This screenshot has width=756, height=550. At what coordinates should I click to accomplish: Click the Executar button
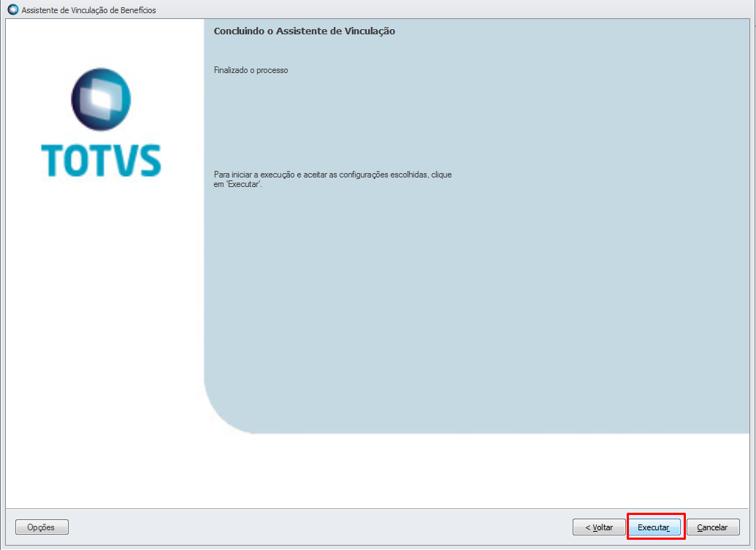click(x=654, y=527)
